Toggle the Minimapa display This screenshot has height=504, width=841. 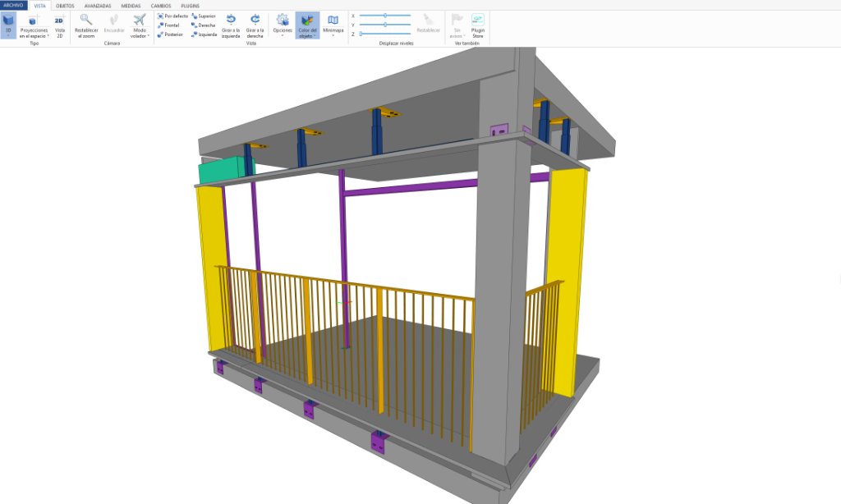pos(333,25)
